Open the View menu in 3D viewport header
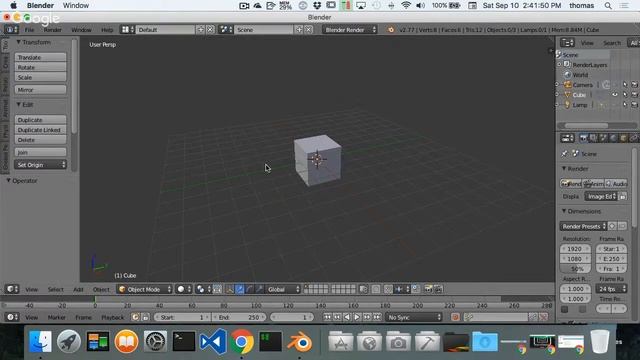 point(31,289)
